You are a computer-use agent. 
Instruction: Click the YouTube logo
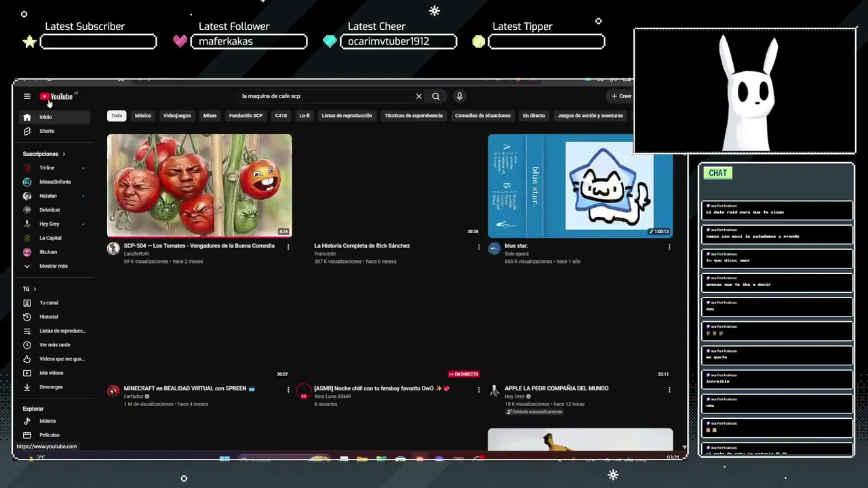tap(56, 96)
